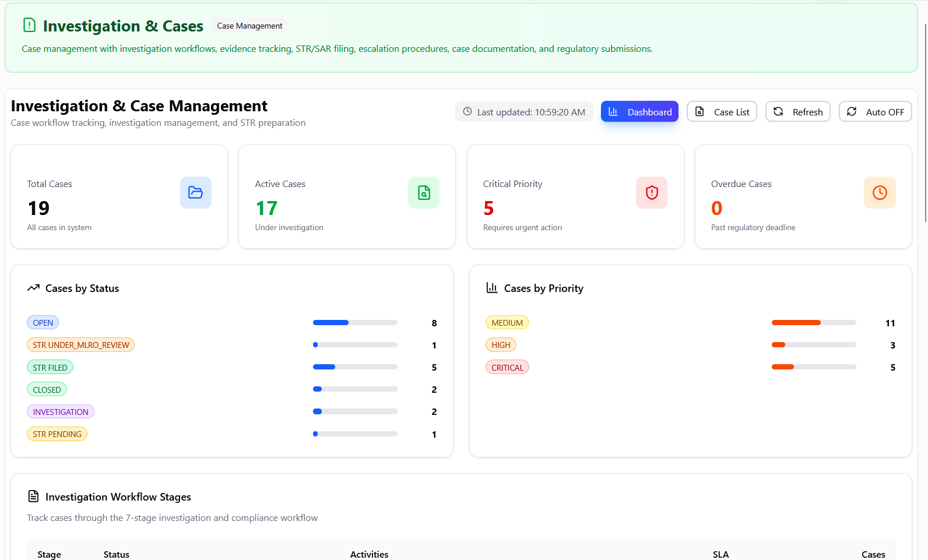928x560 pixels.
Task: Click the alert file icon in page header
Action: 29,25
